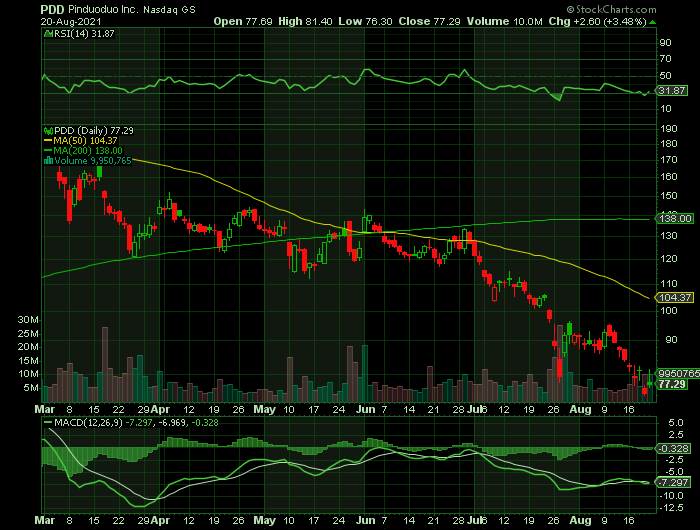
Task: Click the 104.37 price tag on the right axis
Action: pyautogui.click(x=675, y=297)
